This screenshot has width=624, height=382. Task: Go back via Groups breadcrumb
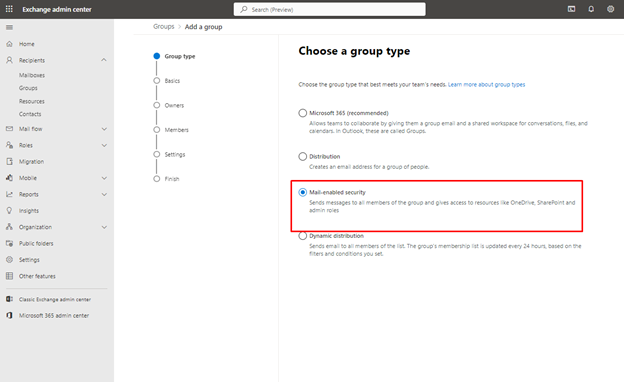pos(164,26)
